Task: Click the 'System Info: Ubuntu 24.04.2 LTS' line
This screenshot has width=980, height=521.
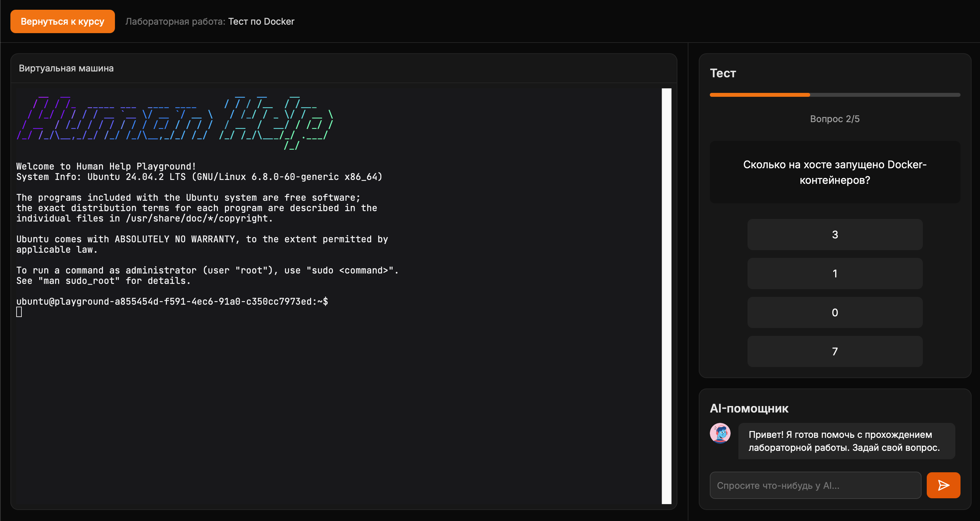Action: [x=199, y=177]
